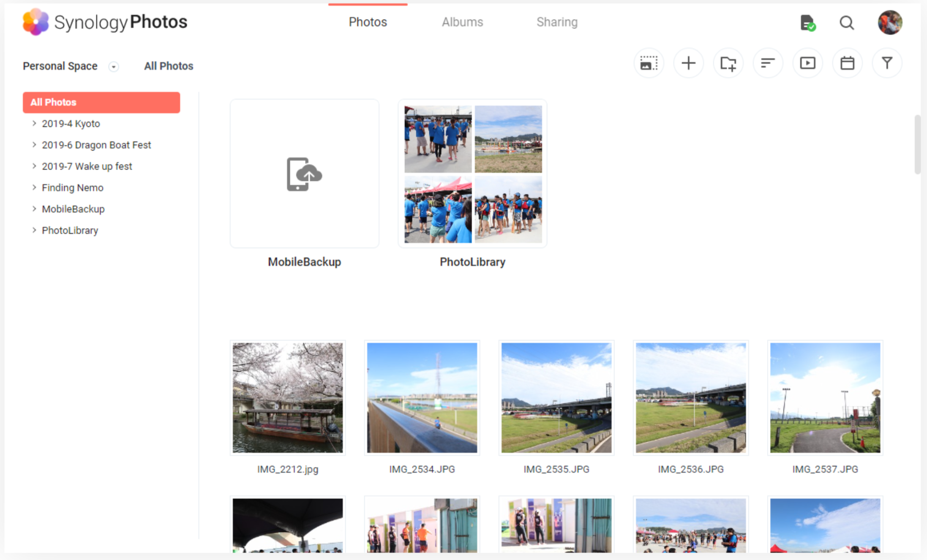Select Finding Nemo folder in sidebar
The height and width of the screenshot is (560, 927).
(73, 188)
